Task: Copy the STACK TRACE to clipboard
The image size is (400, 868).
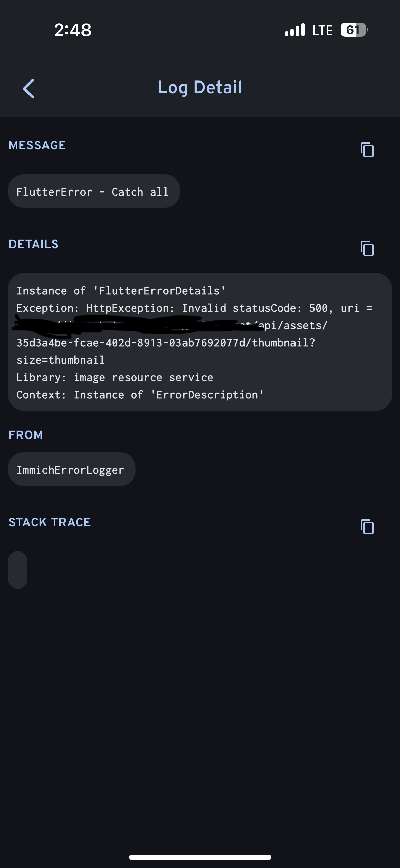Action: click(367, 527)
